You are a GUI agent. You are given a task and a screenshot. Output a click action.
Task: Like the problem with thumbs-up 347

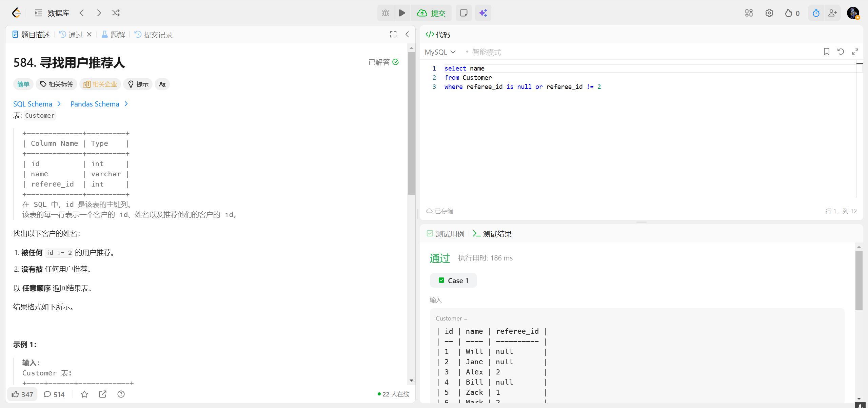22,394
